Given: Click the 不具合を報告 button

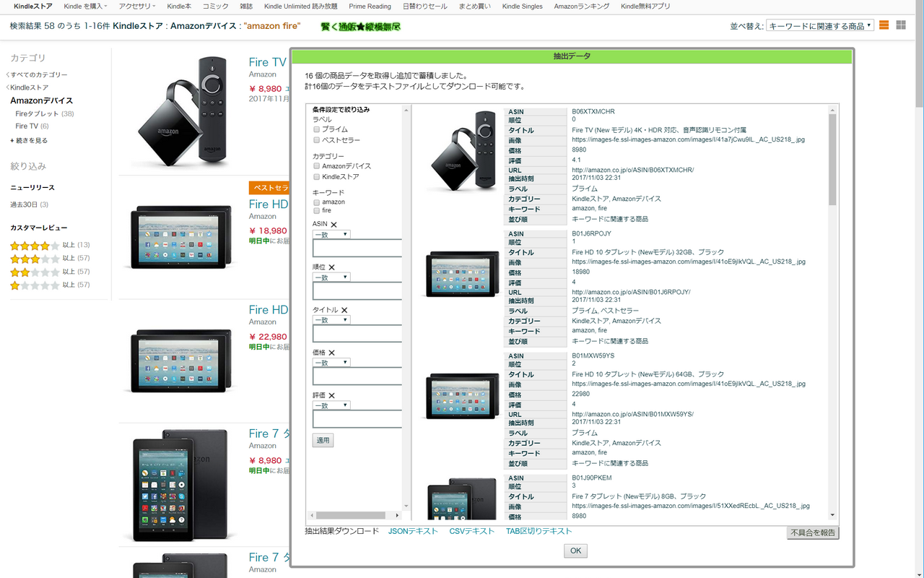Looking at the screenshot, I should 813,533.
